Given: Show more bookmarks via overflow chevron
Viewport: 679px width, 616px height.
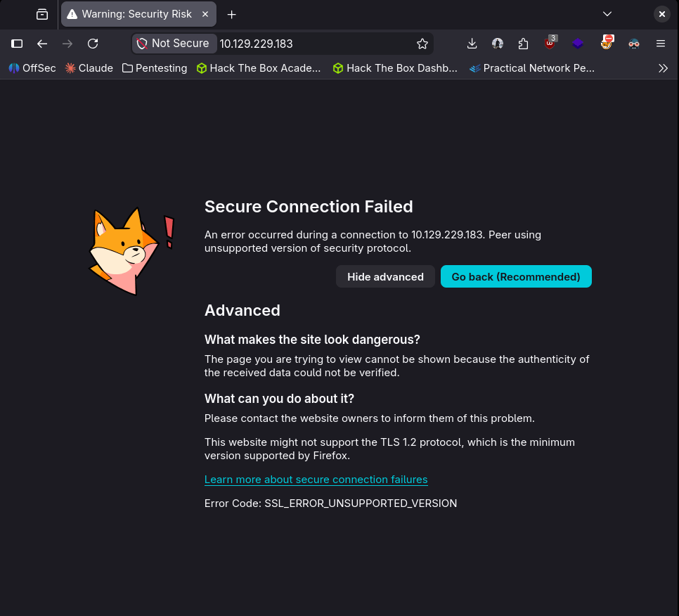Looking at the screenshot, I should 663,68.
